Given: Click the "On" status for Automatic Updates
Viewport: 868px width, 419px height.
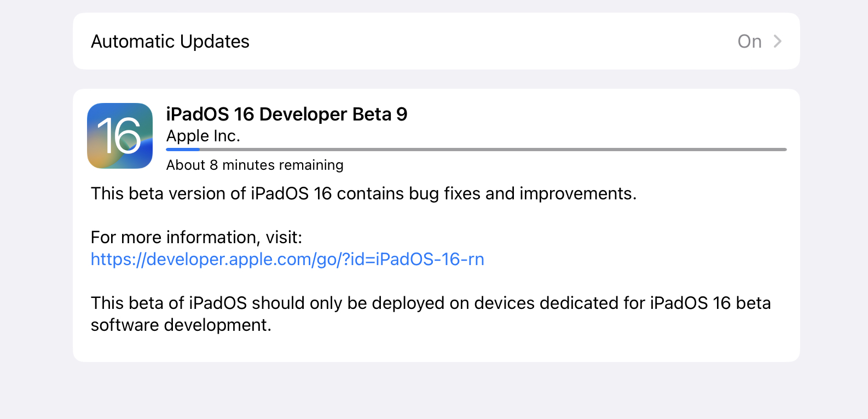Looking at the screenshot, I should 749,42.
